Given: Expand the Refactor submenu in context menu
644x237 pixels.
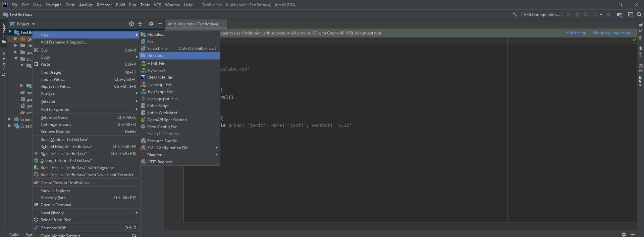Looking at the screenshot, I should pyautogui.click(x=86, y=101).
